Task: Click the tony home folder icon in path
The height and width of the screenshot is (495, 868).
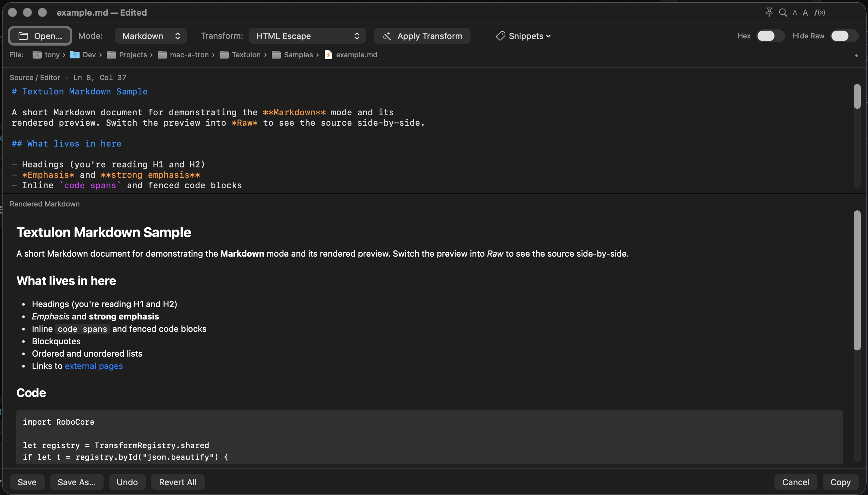Action: coord(37,55)
